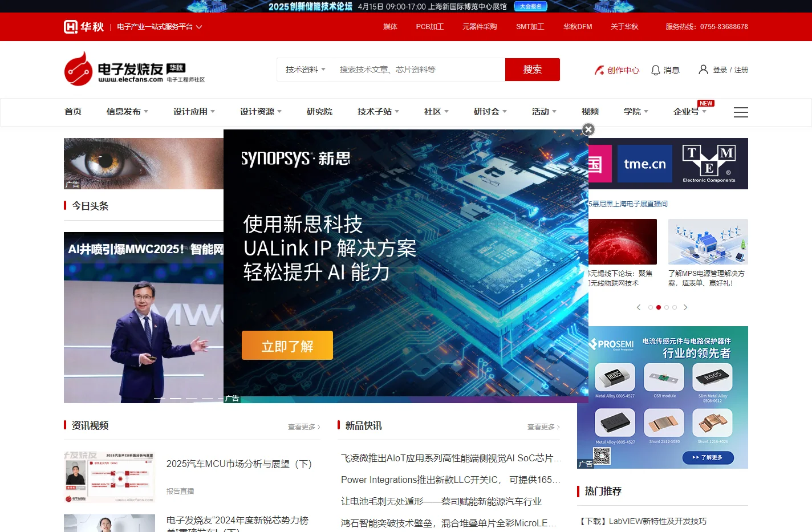Open the 飞凌微推出AIoT应用系列 news item
Viewport: 812px width, 532px height.
tap(451, 458)
